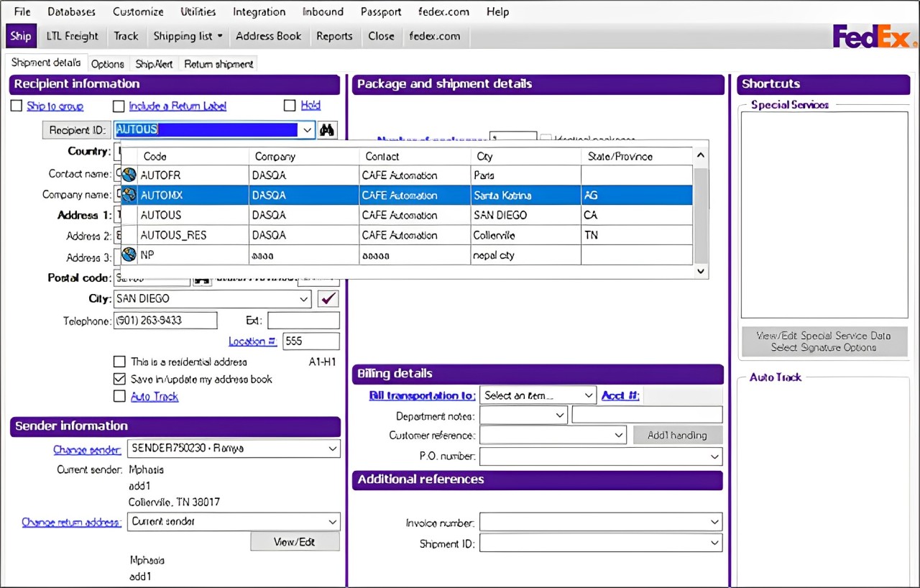Select the AUTOFR code in the list
Image resolution: width=920 pixels, height=588 pixels.
point(161,175)
